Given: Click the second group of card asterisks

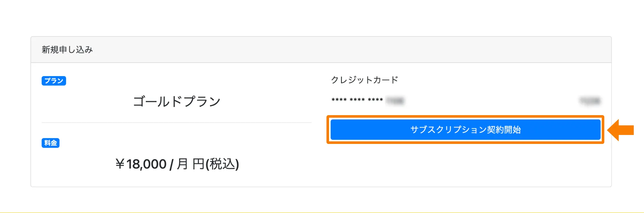Looking at the screenshot, I should click(357, 100).
